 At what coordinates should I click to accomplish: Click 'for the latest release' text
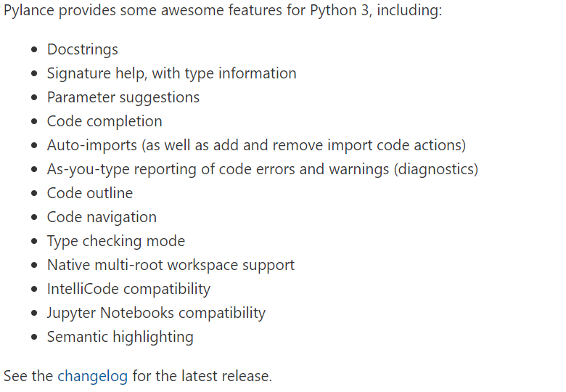[x=202, y=376]
